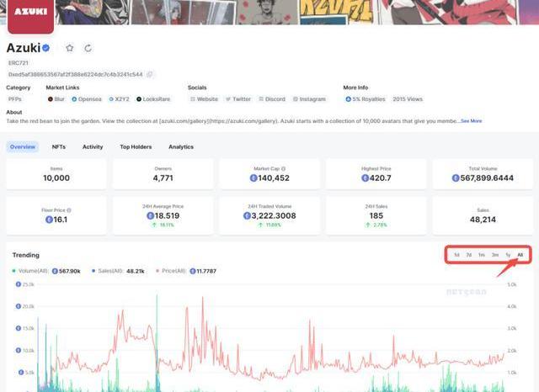Viewport: 539px width, 392px height.
Task: Click the Azuki red logo thumbnail
Action: 30,15
